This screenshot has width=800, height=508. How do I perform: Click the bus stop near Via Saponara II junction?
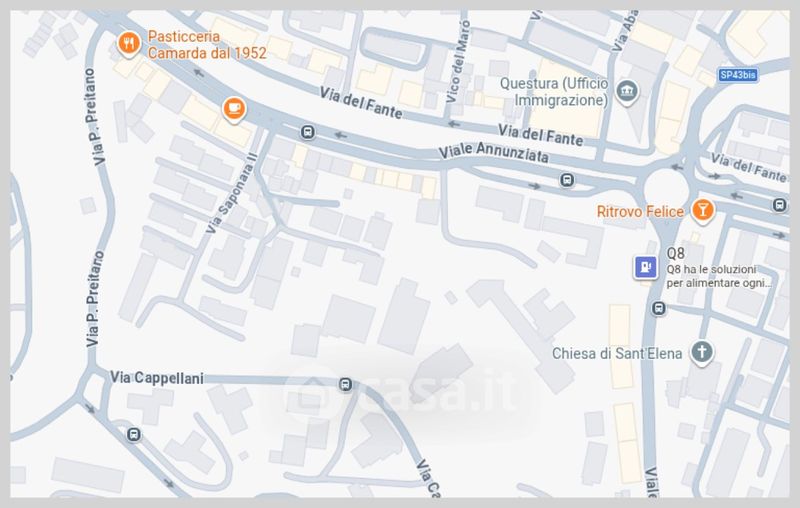pos(307,133)
